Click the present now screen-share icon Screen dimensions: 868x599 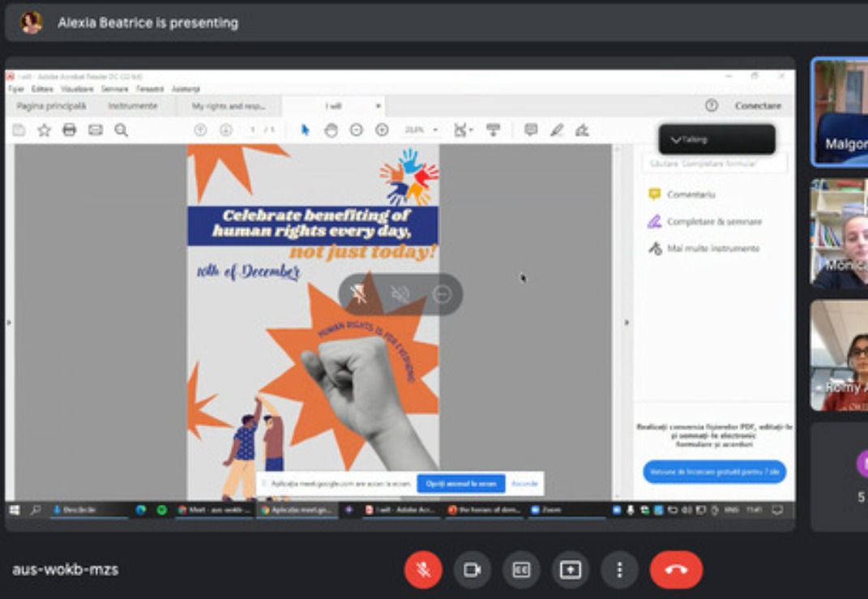571,570
